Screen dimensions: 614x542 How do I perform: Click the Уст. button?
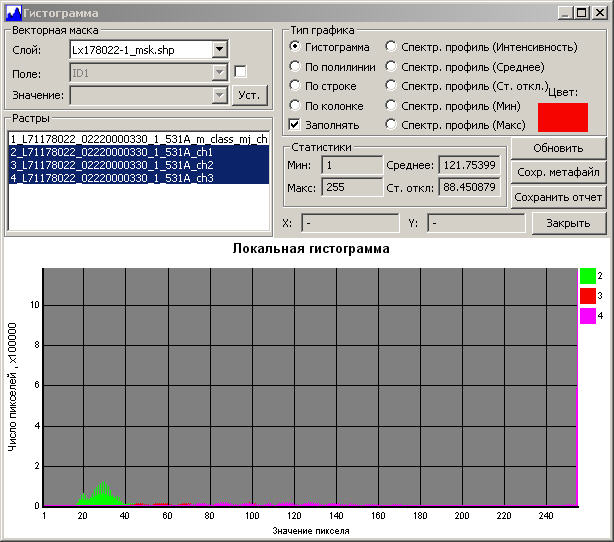249,95
